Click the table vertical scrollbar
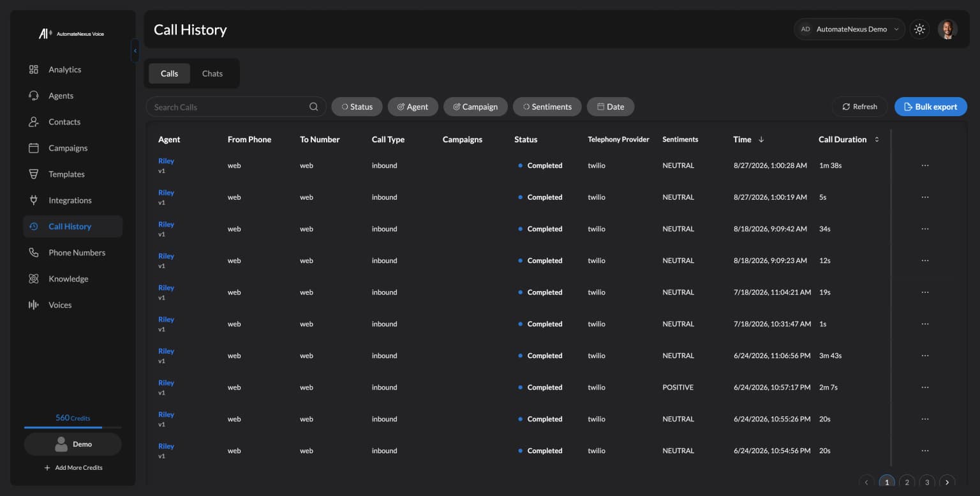Screen dimensions: 980x496 (891, 298)
